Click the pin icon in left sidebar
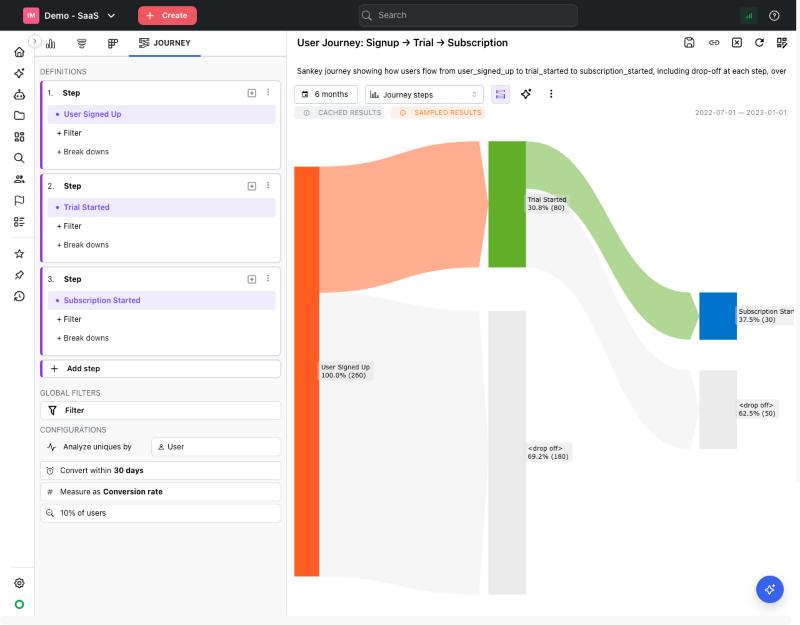800x625 pixels. [19, 275]
